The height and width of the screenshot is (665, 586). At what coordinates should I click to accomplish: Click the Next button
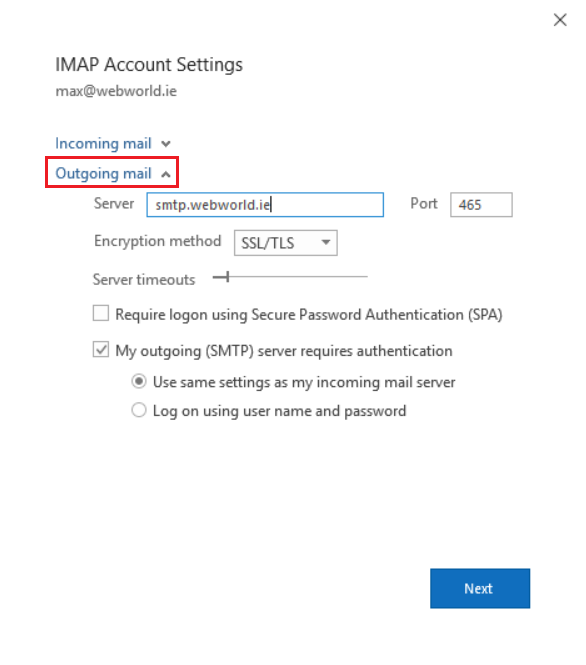(x=480, y=588)
